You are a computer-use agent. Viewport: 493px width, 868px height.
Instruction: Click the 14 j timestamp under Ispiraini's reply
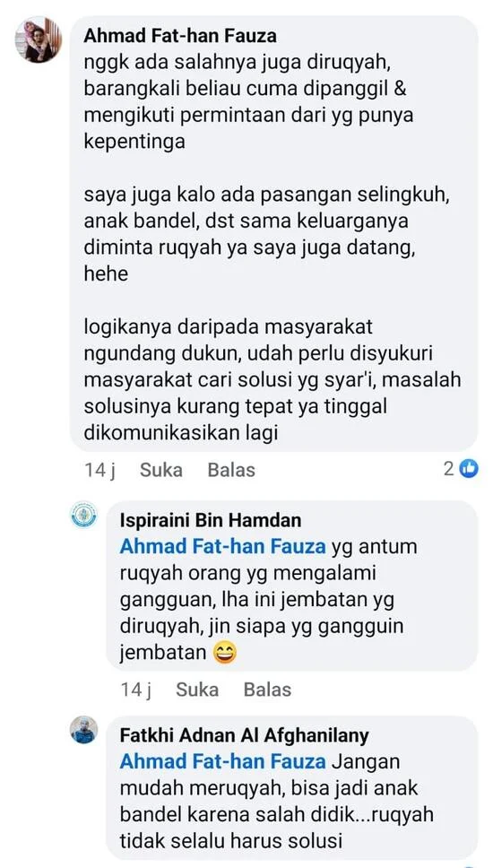pyautogui.click(x=136, y=690)
